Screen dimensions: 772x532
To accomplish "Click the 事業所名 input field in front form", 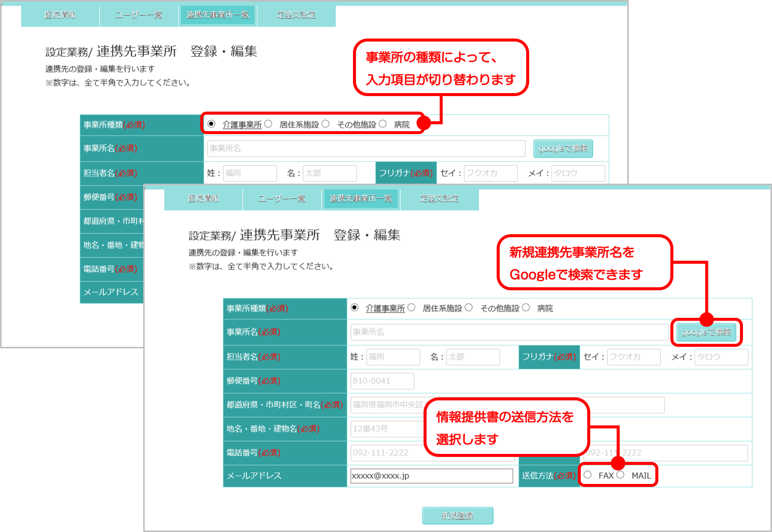I will (509, 332).
